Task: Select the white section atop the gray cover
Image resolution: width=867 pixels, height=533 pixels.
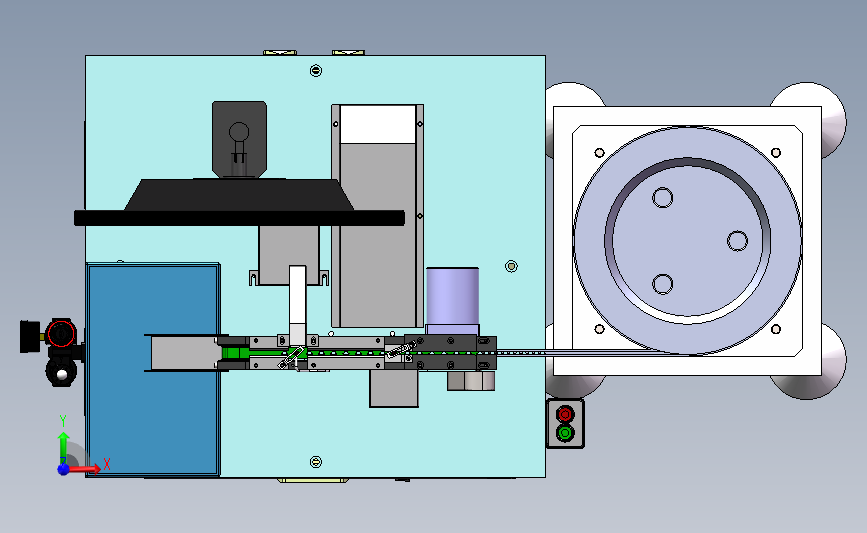Action: point(378,124)
